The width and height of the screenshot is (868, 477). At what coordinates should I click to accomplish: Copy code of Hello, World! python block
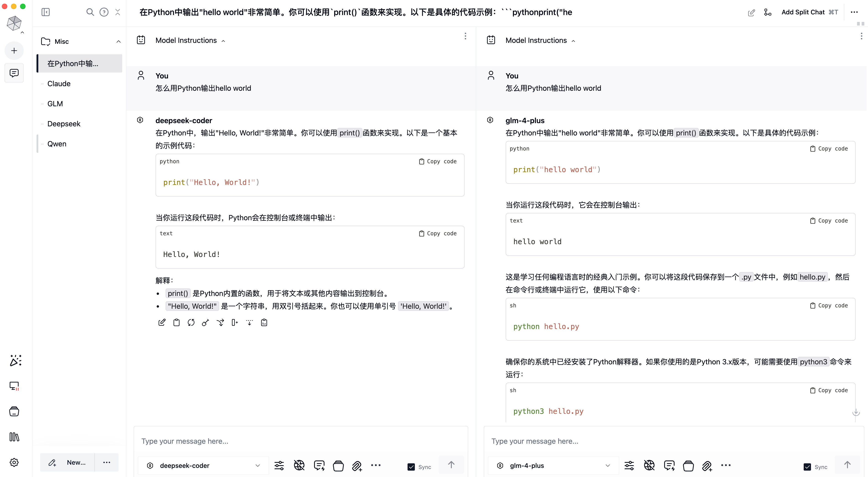(x=438, y=161)
